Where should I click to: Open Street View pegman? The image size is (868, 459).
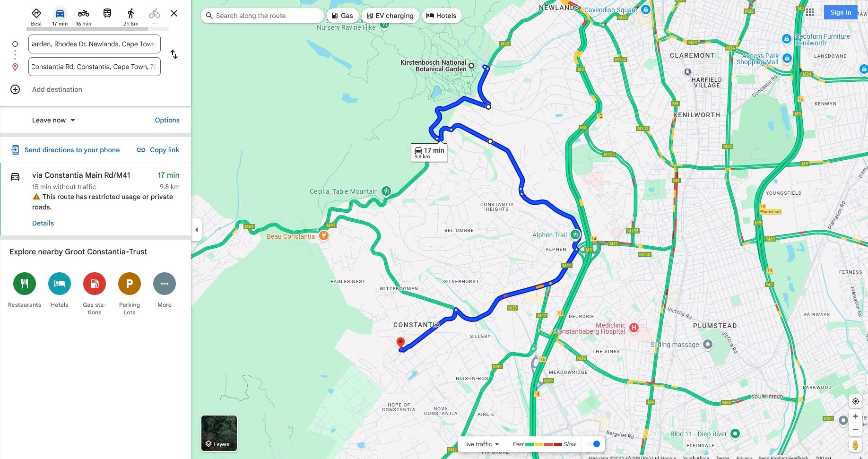coord(855,445)
